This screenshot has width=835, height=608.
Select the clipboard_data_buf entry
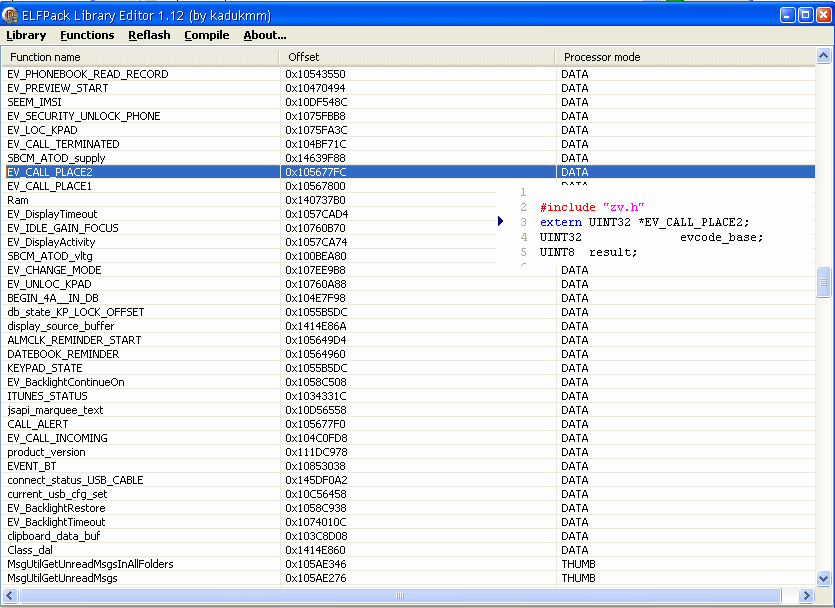pos(408,536)
